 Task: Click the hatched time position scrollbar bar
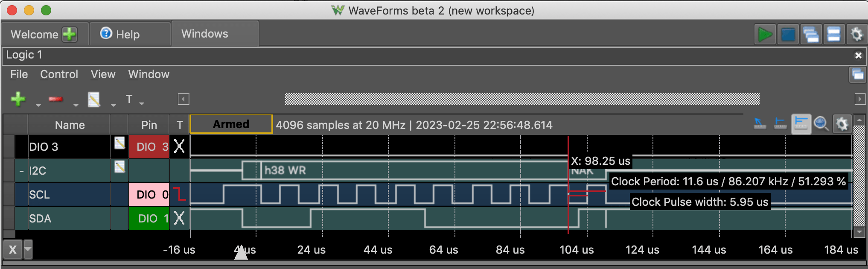tap(522, 99)
